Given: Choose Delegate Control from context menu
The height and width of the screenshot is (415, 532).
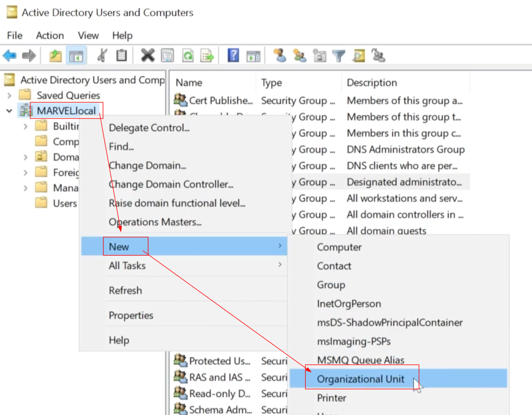Looking at the screenshot, I should 149,128.
